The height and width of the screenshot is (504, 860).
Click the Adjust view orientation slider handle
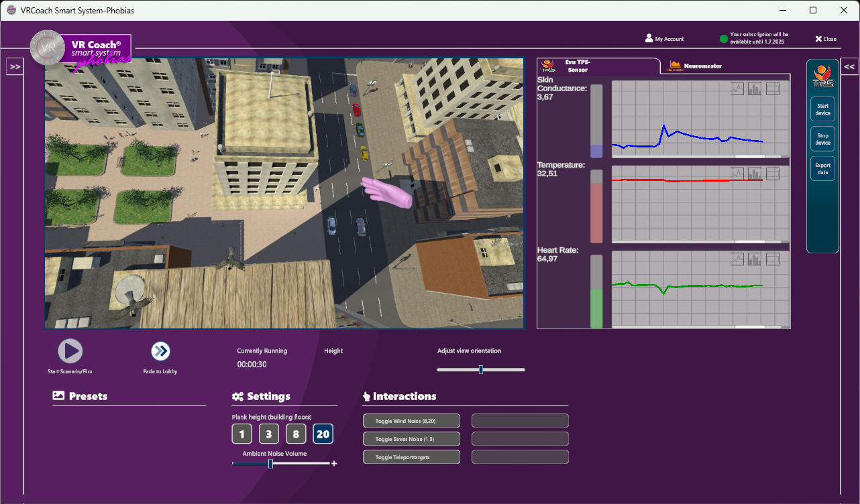tap(481, 369)
